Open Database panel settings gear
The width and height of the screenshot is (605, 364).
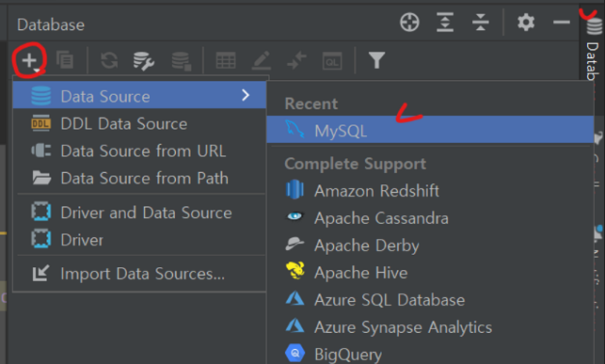[526, 22]
